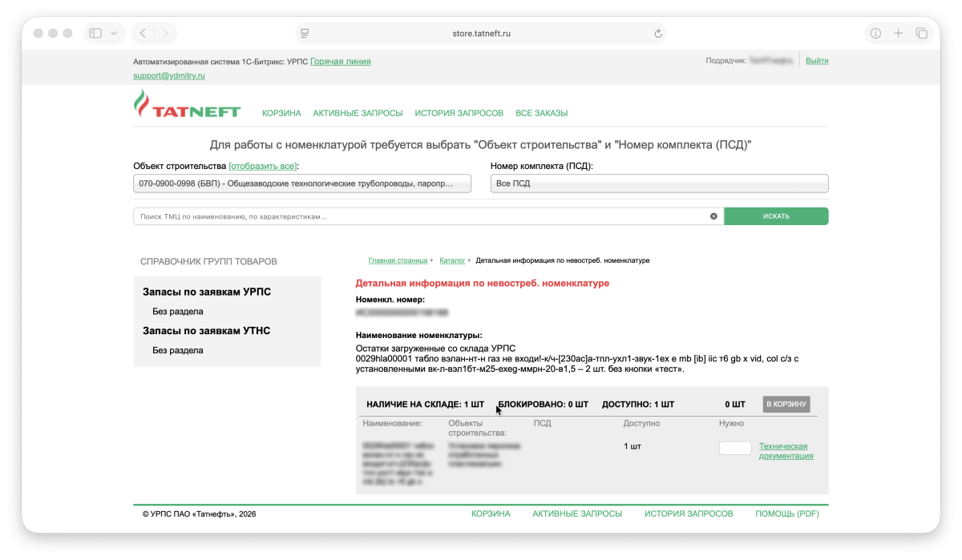
Task: Click the В КОРЗИНУ button
Action: (x=786, y=405)
